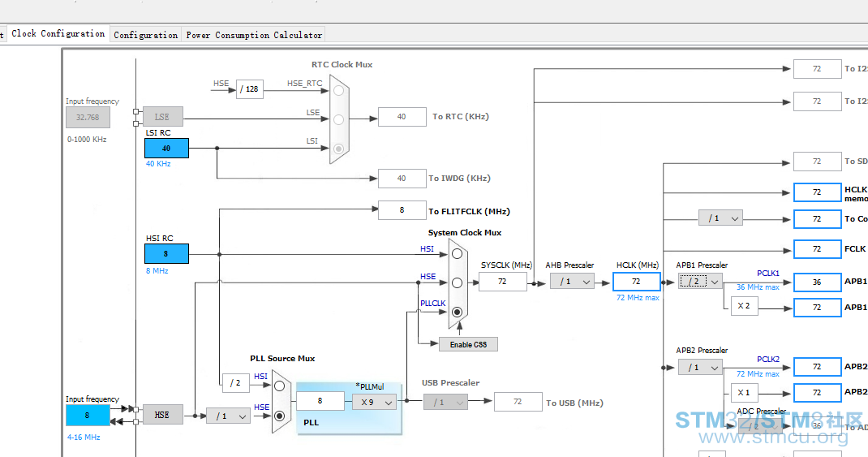Screen dimensions: 868x457
Task: Select HSE in System Clock Mux
Action: (457, 283)
